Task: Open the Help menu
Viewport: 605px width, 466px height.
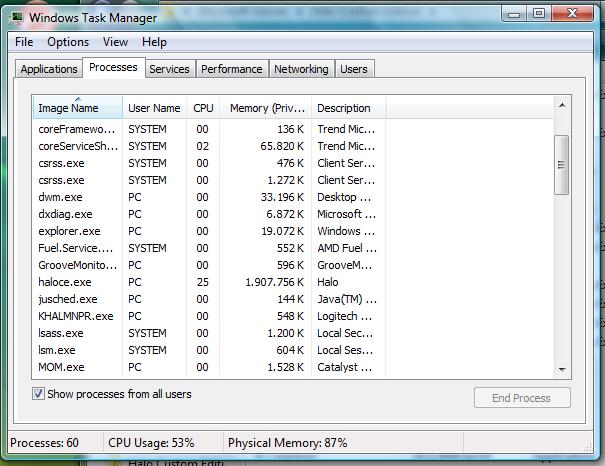Action: [154, 42]
